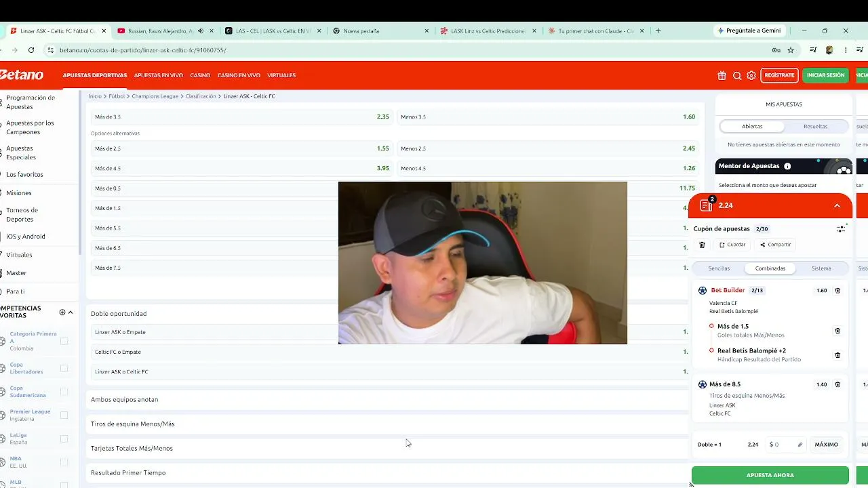Tick the Copa Sudamericana checkbox
This screenshot has width=868, height=488.
[64, 392]
